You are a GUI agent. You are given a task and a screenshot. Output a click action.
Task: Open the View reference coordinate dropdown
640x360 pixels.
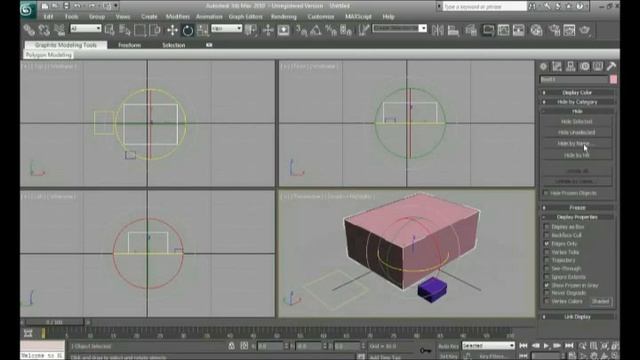pyautogui.click(x=227, y=28)
